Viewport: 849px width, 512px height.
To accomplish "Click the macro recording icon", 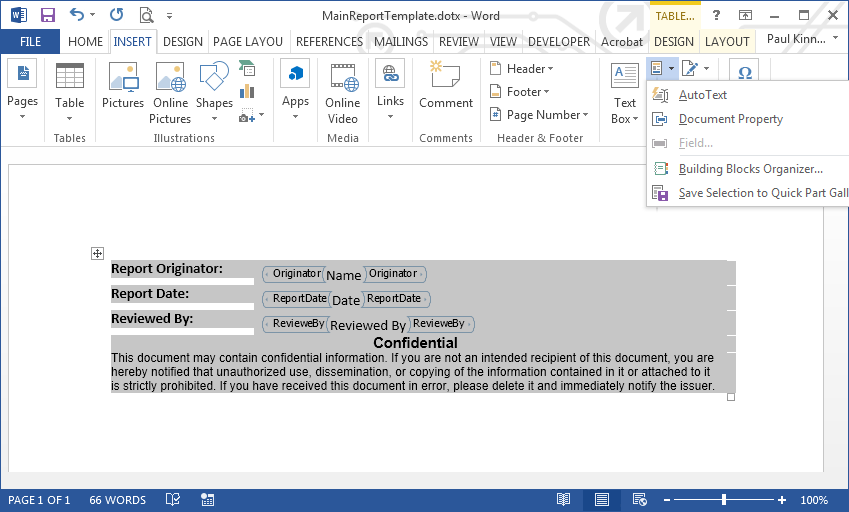I will coord(207,500).
